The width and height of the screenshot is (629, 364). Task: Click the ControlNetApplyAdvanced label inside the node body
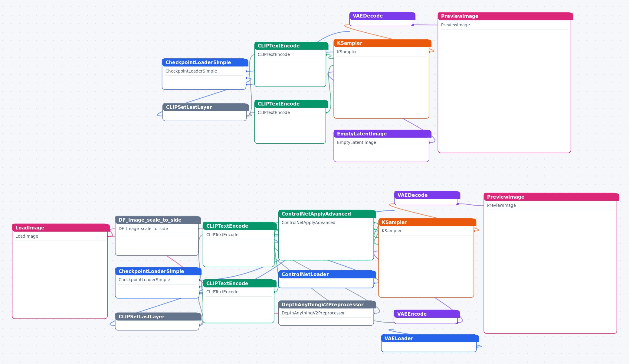pyautogui.click(x=308, y=223)
